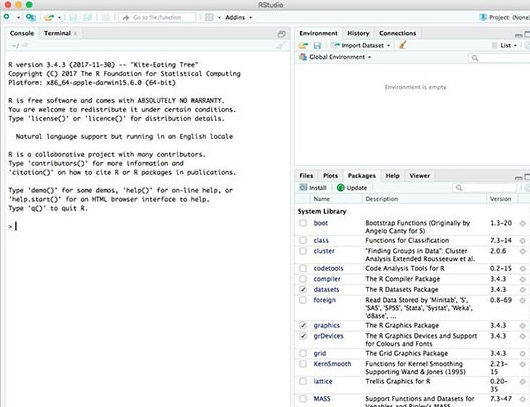Screen dimensions: 530x407
Task: Click the Create a project icon
Action: coord(31,17)
